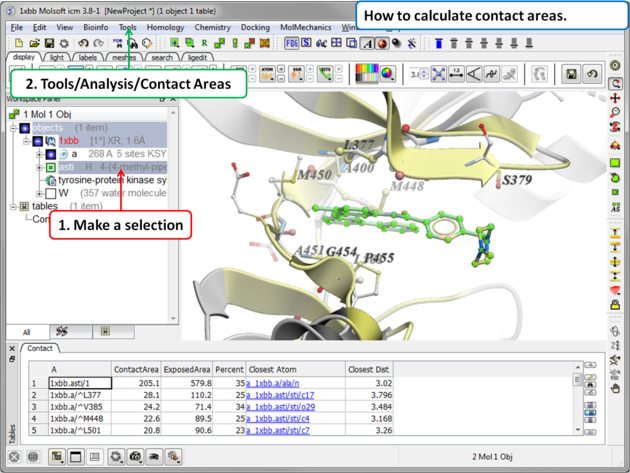Click the open folder icon in toolbar
630x473 pixels.
[x=34, y=44]
